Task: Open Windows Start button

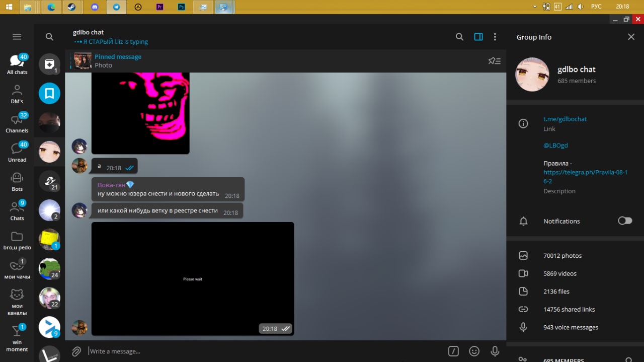Action: (x=9, y=7)
